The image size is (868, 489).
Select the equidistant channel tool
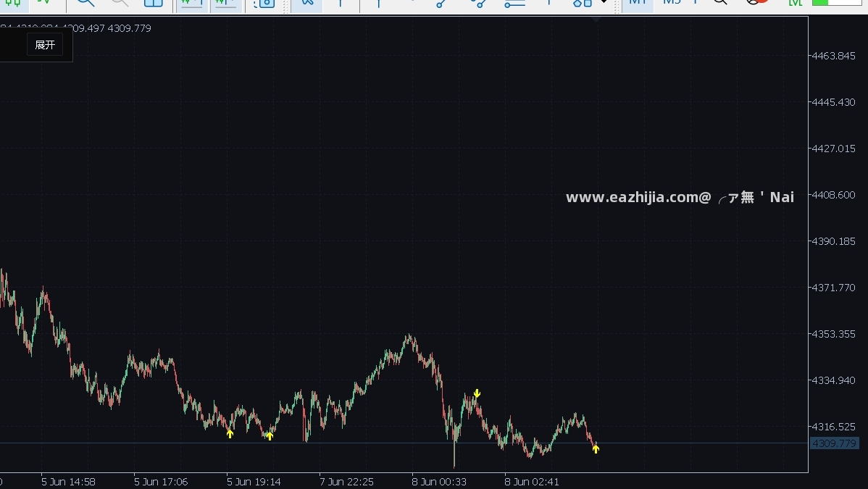480,3
